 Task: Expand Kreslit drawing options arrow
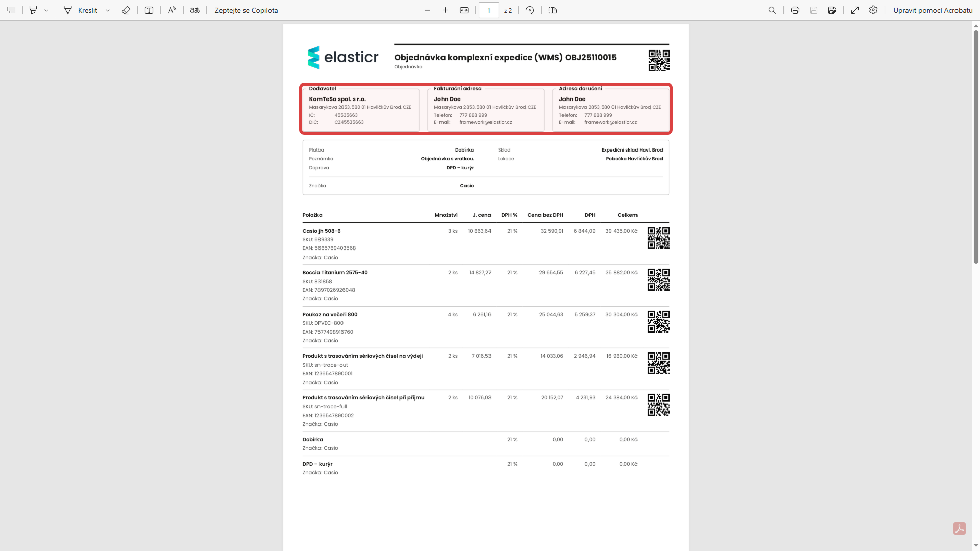pyautogui.click(x=108, y=10)
